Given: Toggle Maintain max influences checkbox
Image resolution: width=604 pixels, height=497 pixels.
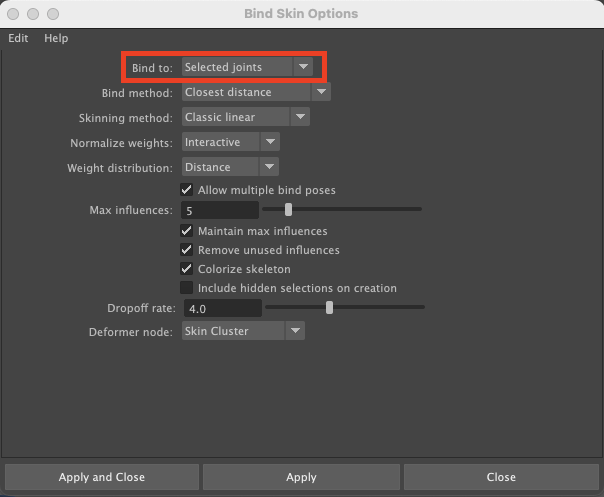Looking at the screenshot, I should [x=187, y=231].
